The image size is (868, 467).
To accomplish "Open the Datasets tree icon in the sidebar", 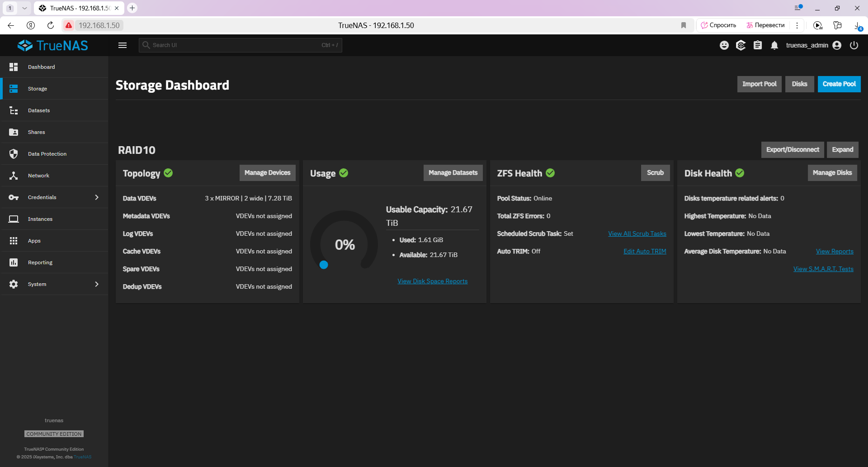I will pyautogui.click(x=14, y=110).
